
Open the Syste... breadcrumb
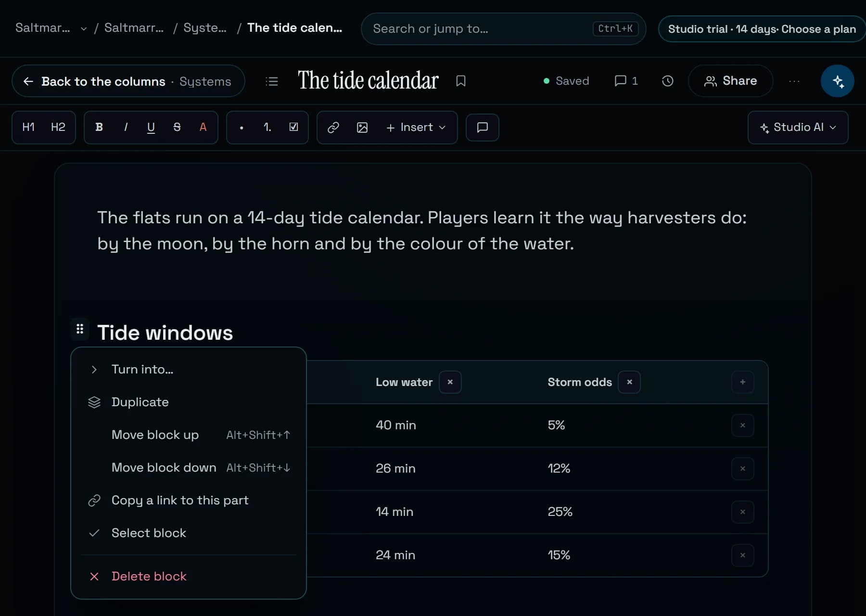click(205, 28)
